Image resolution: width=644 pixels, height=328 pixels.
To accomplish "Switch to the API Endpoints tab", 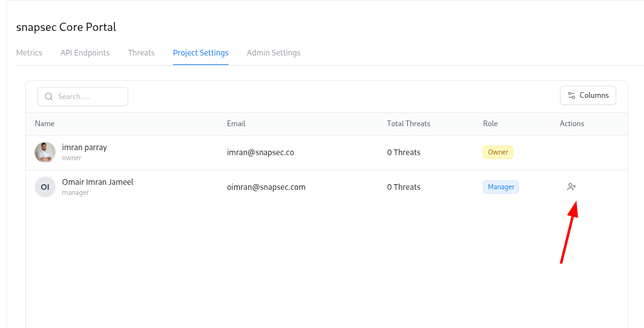I will click(85, 52).
